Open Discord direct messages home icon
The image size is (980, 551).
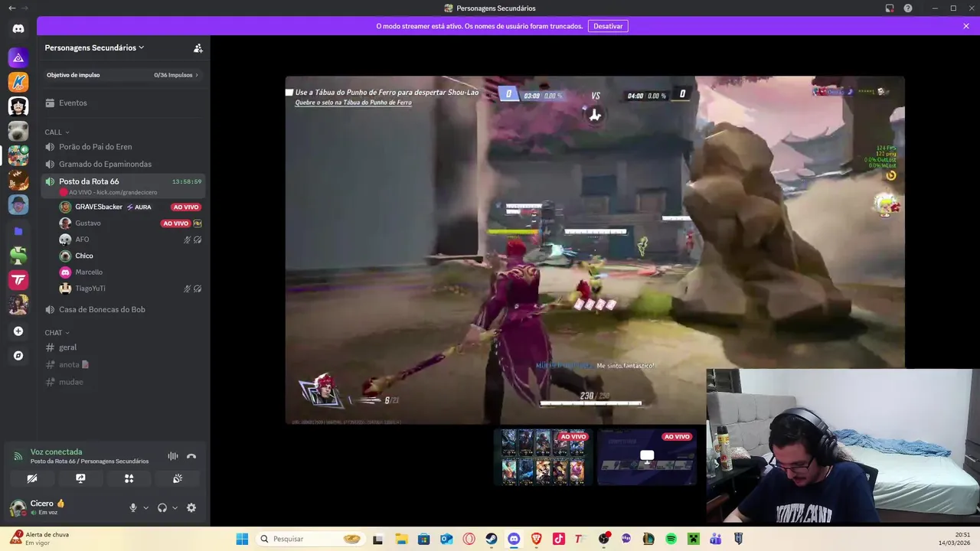18,29
